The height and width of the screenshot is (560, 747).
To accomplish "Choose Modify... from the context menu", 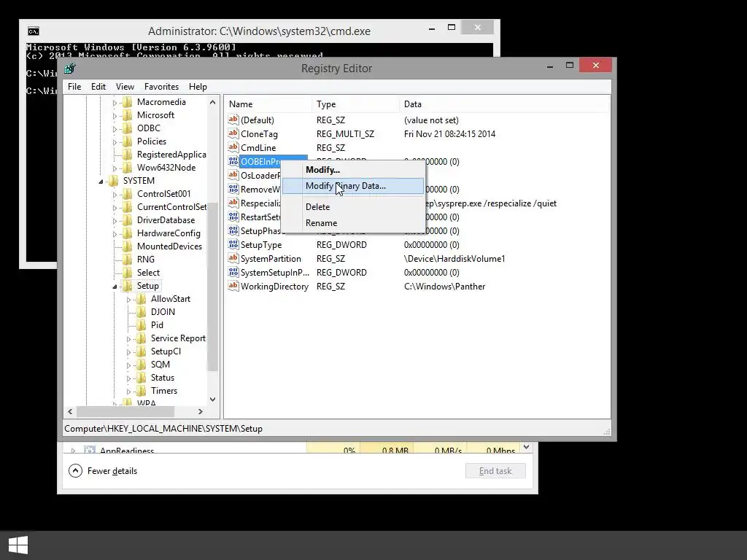I will (x=352, y=170).
